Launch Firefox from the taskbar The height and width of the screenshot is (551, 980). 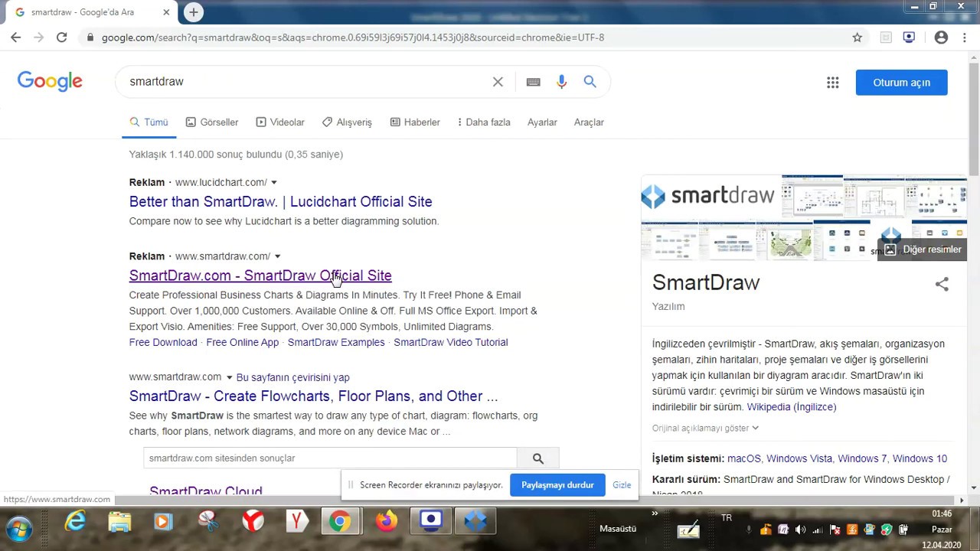pyautogui.click(x=386, y=522)
